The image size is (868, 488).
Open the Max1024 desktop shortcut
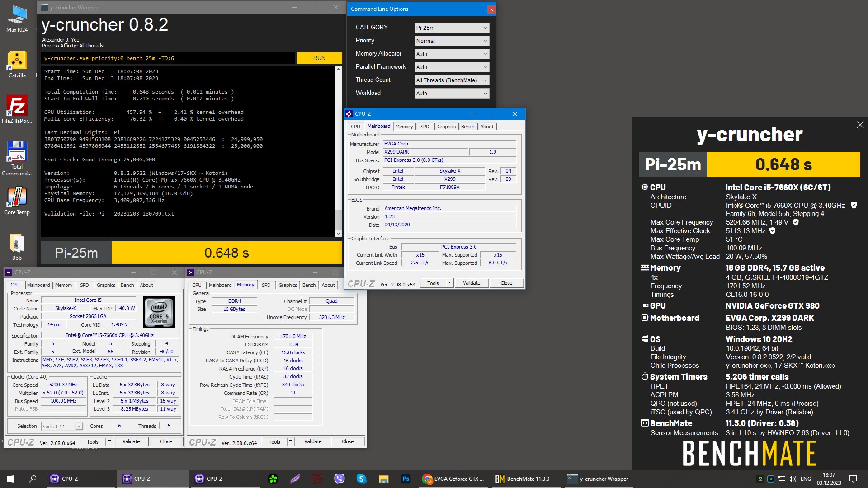coord(17,19)
